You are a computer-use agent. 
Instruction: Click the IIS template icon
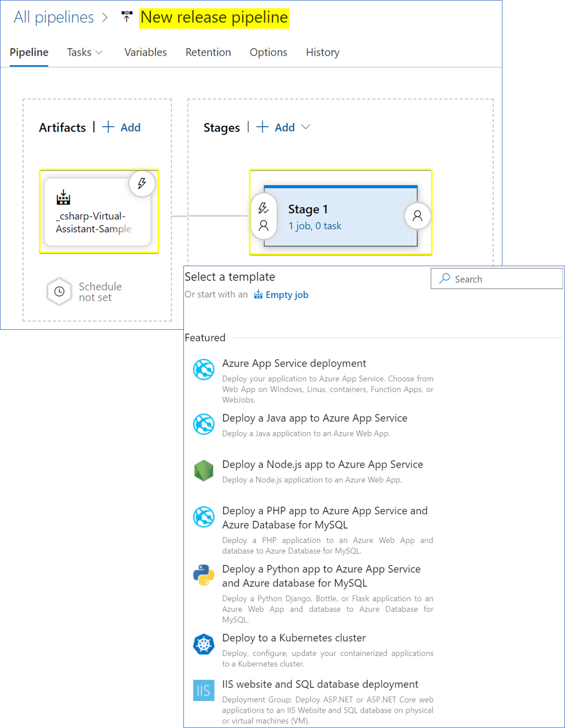[204, 690]
